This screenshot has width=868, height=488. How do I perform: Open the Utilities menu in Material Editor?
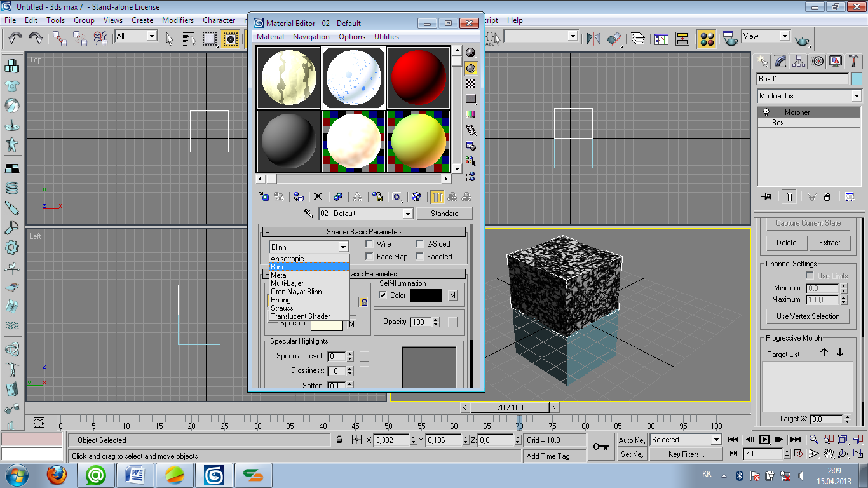point(386,37)
